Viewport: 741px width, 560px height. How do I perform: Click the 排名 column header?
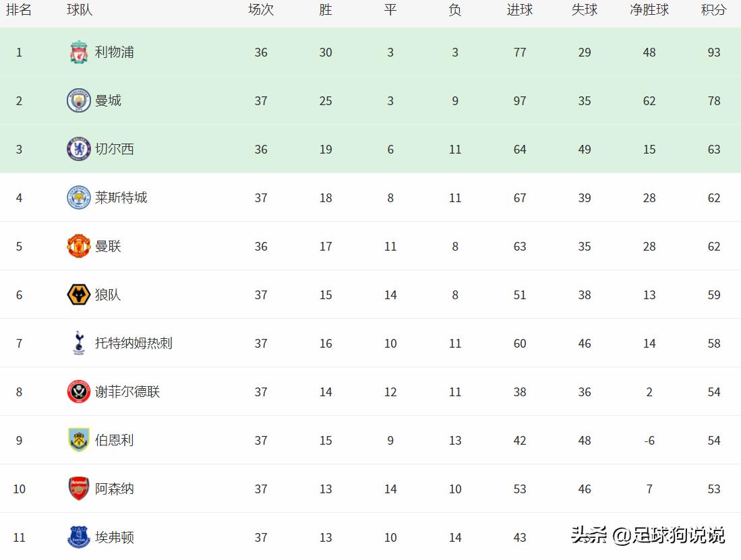(x=19, y=10)
